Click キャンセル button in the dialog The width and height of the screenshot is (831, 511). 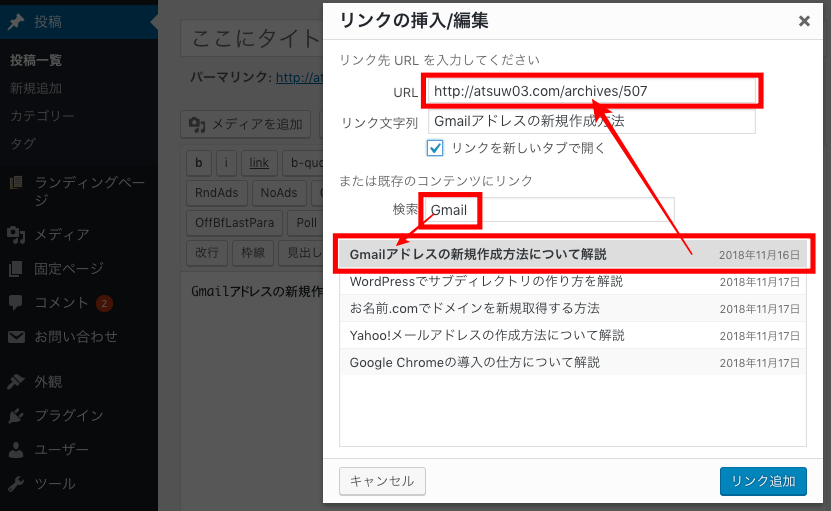[x=382, y=481]
